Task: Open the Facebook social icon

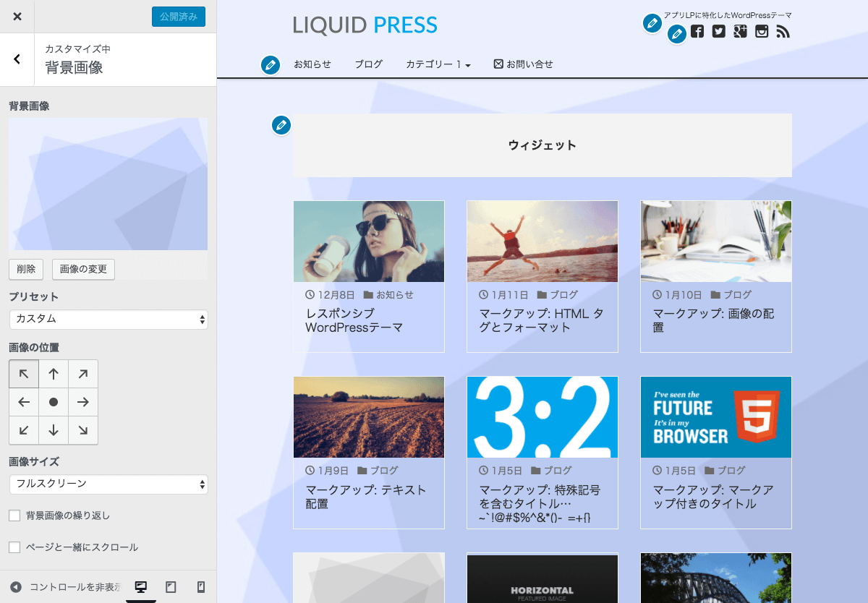Action: click(697, 31)
